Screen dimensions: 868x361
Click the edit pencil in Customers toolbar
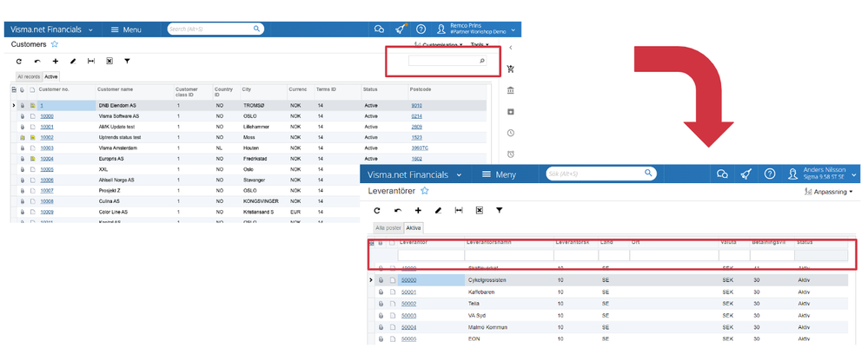[73, 62]
